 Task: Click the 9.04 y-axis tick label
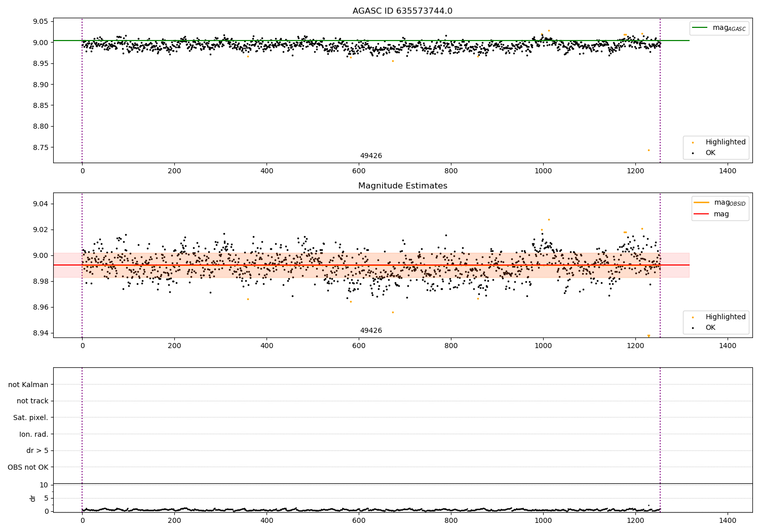(x=41, y=204)
